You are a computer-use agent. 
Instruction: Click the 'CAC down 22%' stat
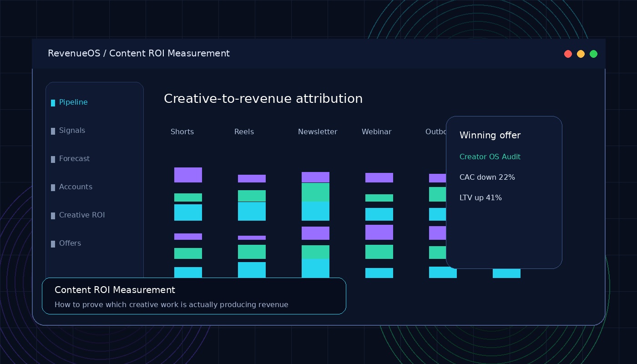487,177
